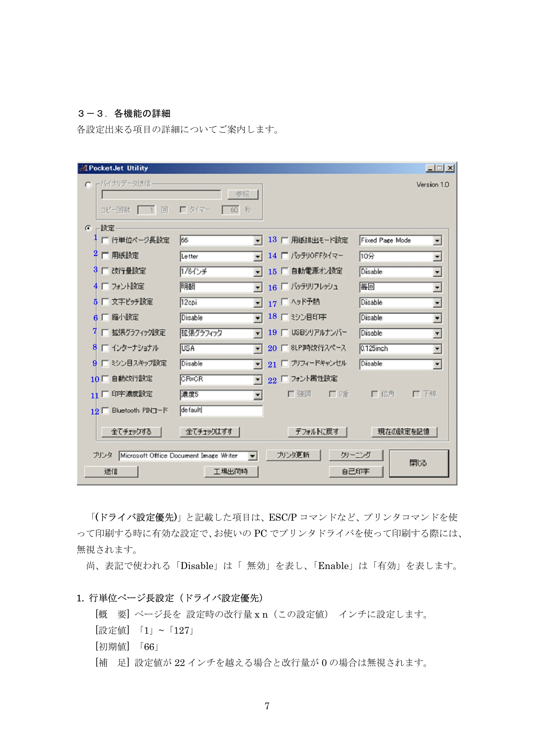534x756 pixels.
Task: Click the 閉じる button
Action: pyautogui.click(x=419, y=463)
